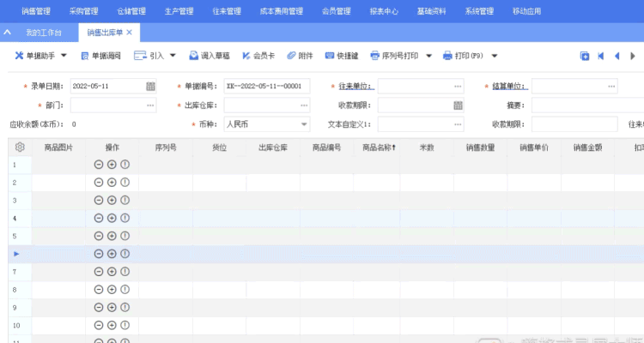Click the grid settings gear icon
The image size is (644, 343).
20,147
